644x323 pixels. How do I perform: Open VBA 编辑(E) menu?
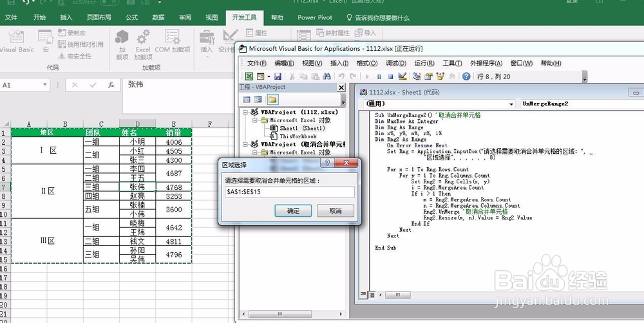[284, 63]
